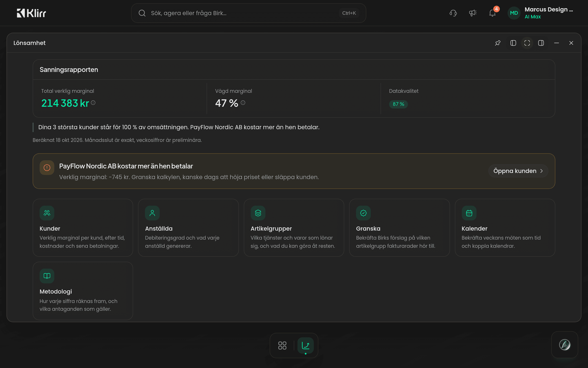Click the Sanningsrapporten heading
This screenshot has width=588, height=368.
[69, 70]
